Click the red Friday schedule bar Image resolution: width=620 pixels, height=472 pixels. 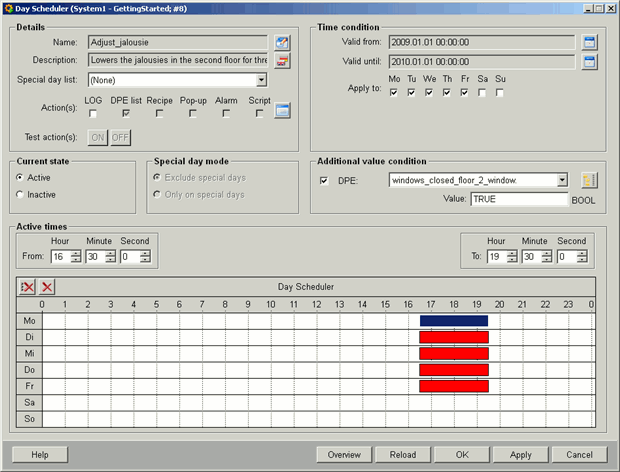click(x=453, y=386)
